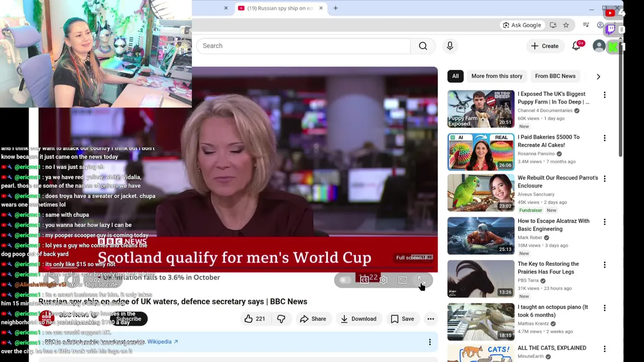The image size is (644, 362).
Task: Select the From BBC News chip
Action: coord(555,76)
